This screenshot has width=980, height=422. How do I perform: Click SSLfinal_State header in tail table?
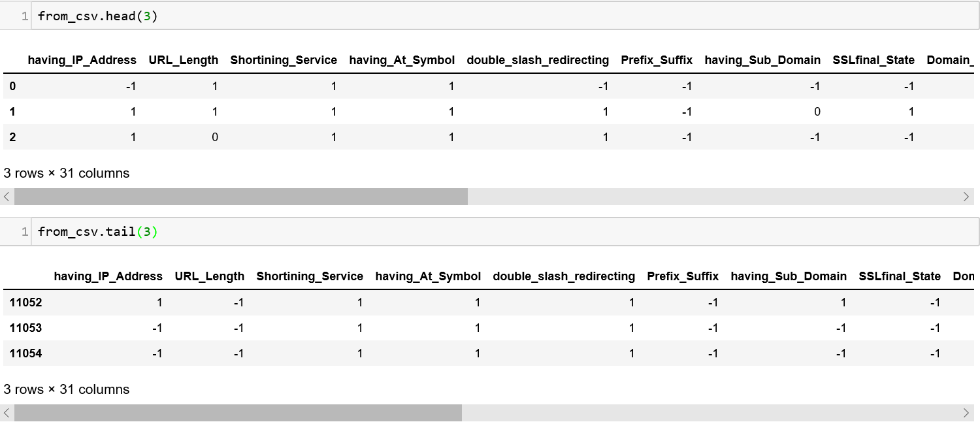click(900, 276)
